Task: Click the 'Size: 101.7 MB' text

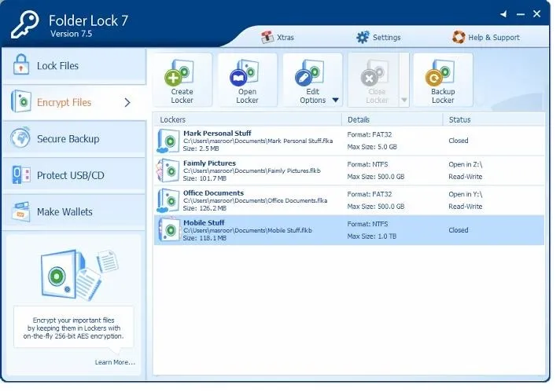Action: click(204, 178)
